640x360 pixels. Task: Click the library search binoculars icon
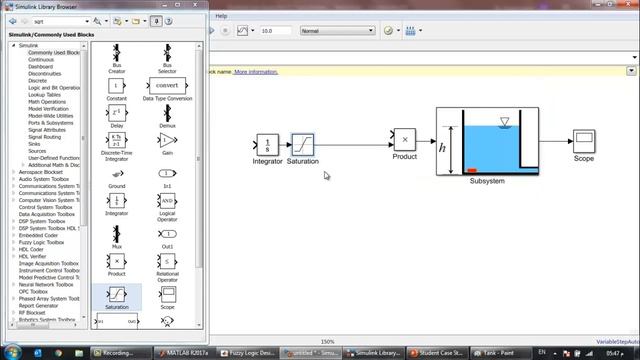click(97, 21)
